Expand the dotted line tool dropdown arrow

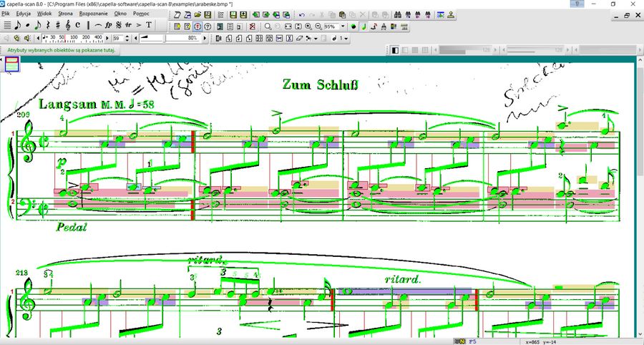point(316,39)
